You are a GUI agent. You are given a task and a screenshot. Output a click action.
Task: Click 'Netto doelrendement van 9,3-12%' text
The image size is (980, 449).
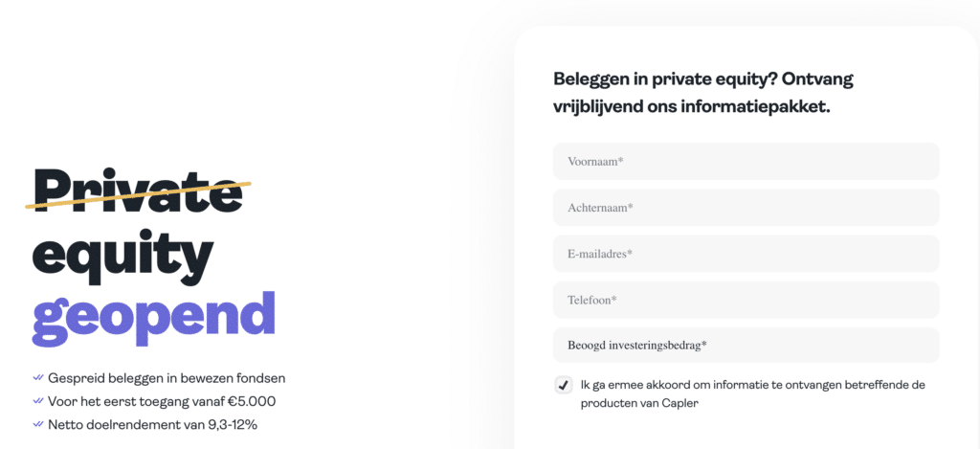[152, 425]
